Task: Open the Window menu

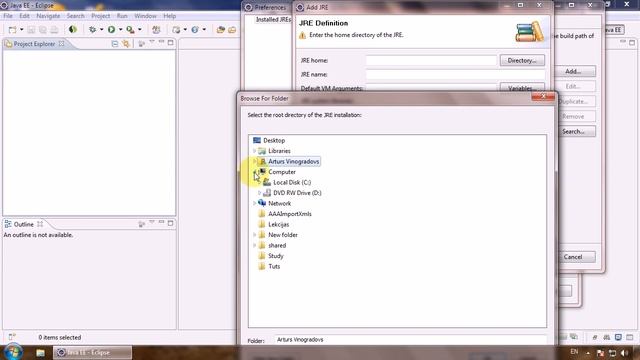Action: click(x=145, y=16)
